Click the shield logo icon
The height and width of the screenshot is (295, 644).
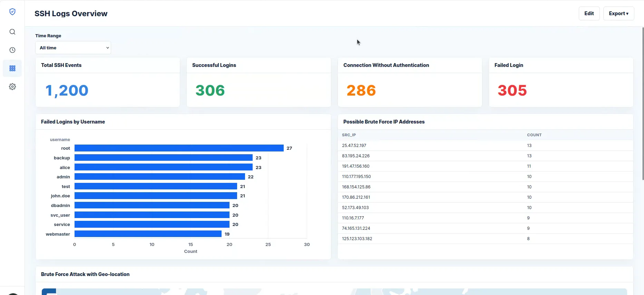click(x=12, y=12)
